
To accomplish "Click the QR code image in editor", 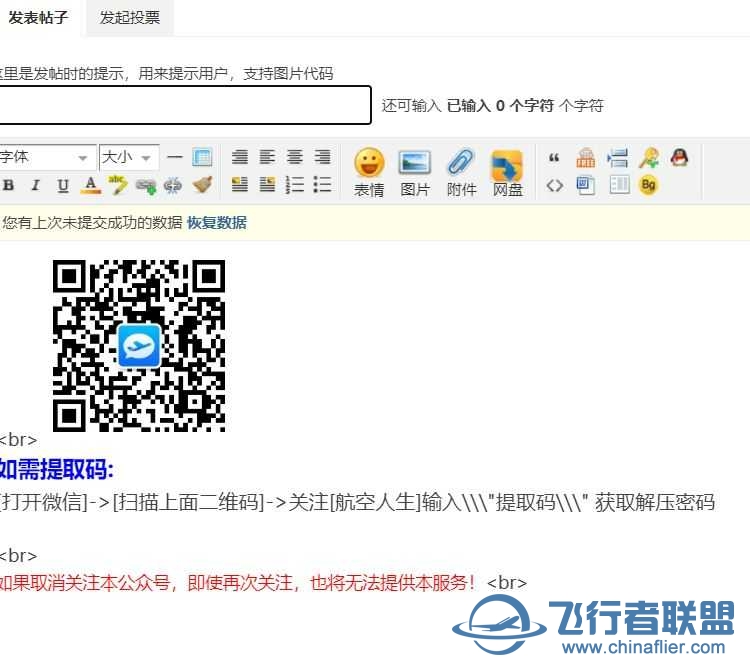I will coord(139,345).
